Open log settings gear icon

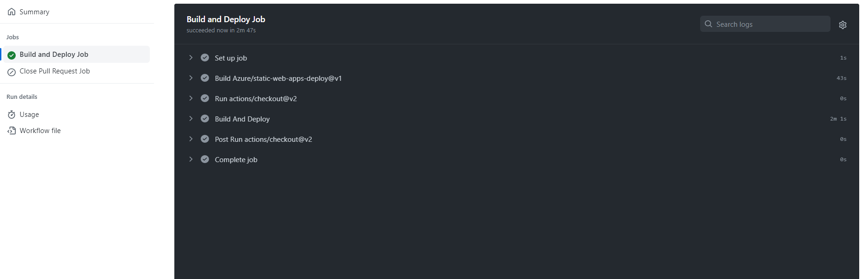tap(843, 25)
